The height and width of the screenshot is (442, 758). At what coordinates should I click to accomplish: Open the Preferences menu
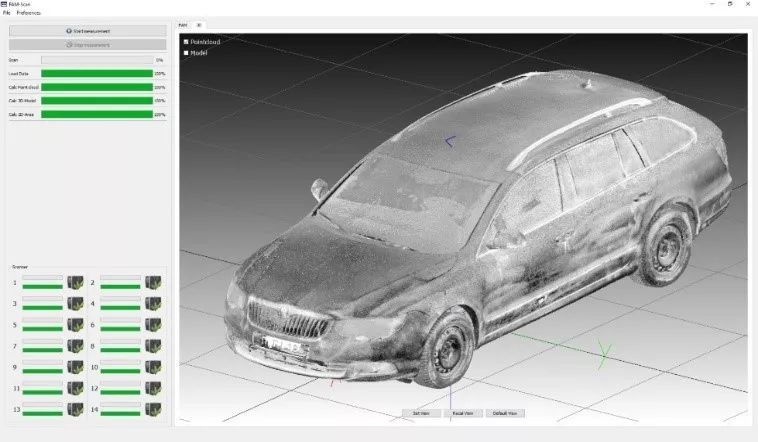(x=29, y=13)
